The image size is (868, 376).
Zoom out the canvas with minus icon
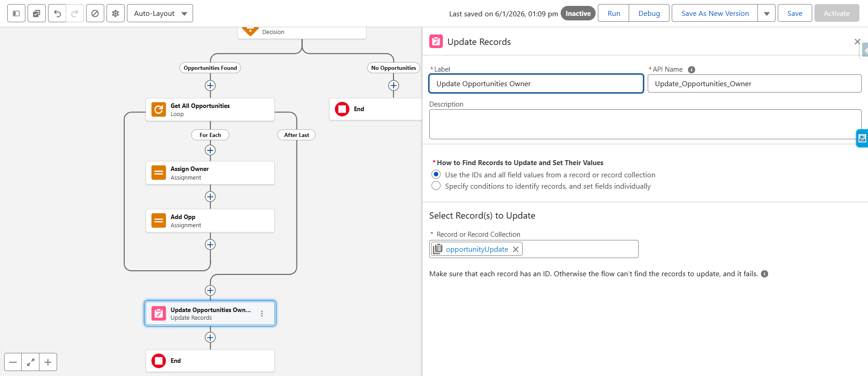click(13, 362)
